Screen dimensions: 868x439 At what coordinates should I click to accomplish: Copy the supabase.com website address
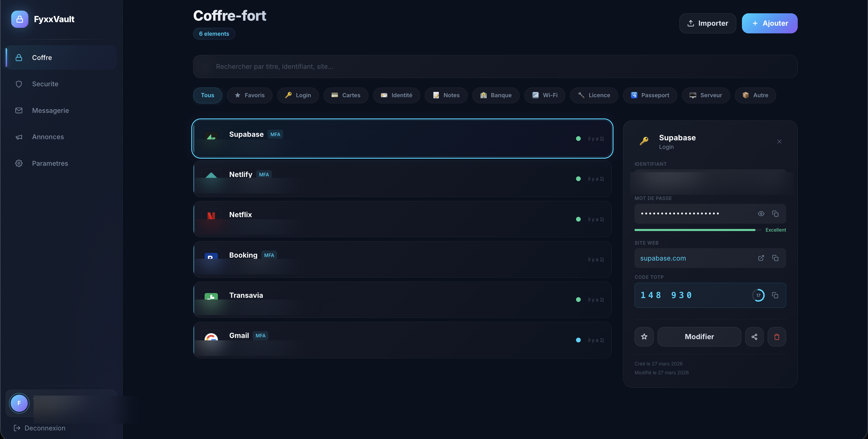(775, 258)
